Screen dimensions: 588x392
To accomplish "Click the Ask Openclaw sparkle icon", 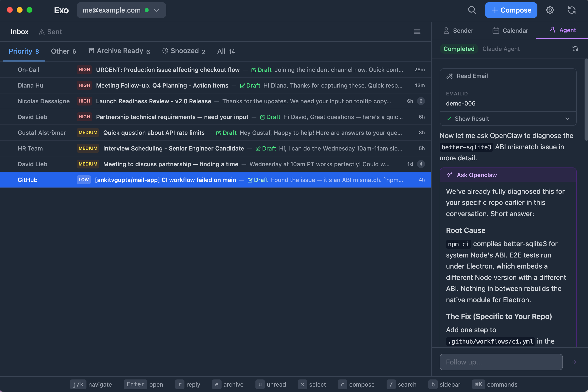I will (449, 175).
